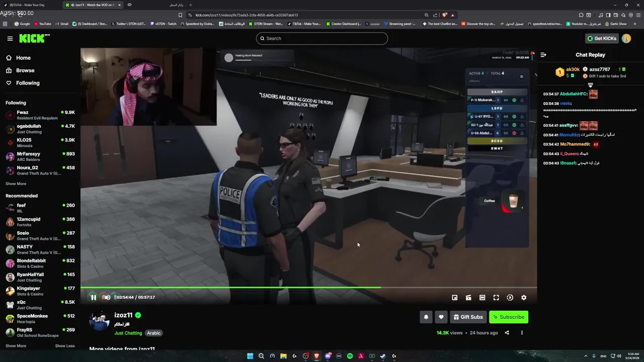The width and height of the screenshot is (644, 362).
Task: Click Mo7hammed9 username in chat
Action: click(x=575, y=144)
